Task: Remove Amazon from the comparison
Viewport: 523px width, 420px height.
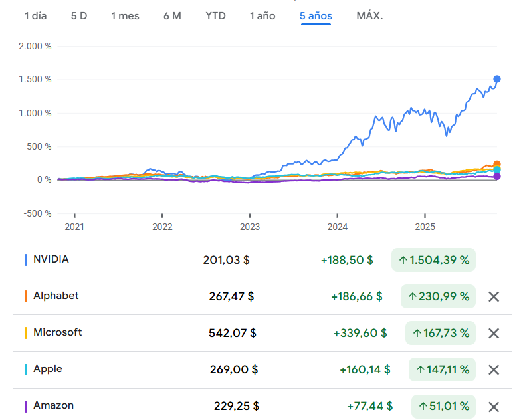Action: coord(493,407)
